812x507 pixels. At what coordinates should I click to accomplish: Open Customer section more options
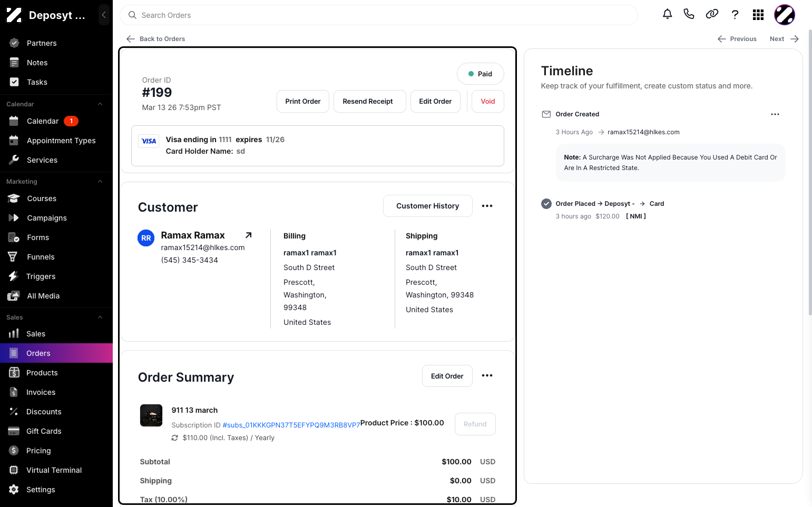pyautogui.click(x=487, y=206)
